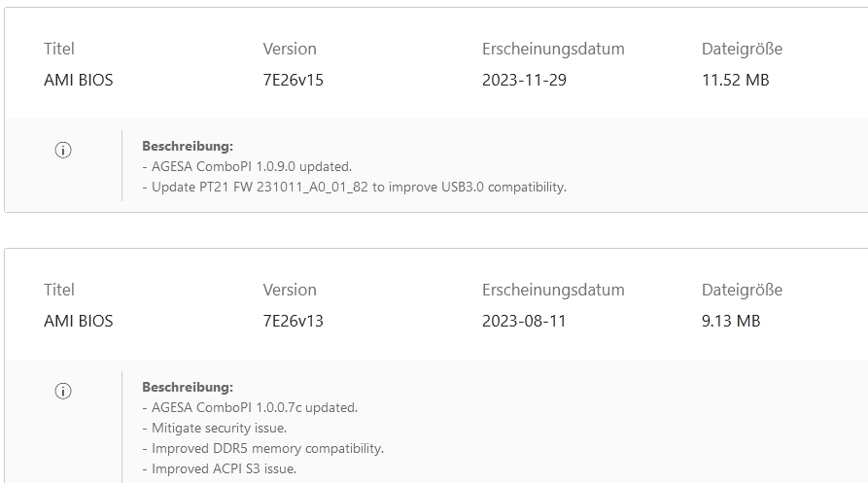Click the release date 2023-11-29
The height and width of the screenshot is (483, 868).
(x=524, y=81)
